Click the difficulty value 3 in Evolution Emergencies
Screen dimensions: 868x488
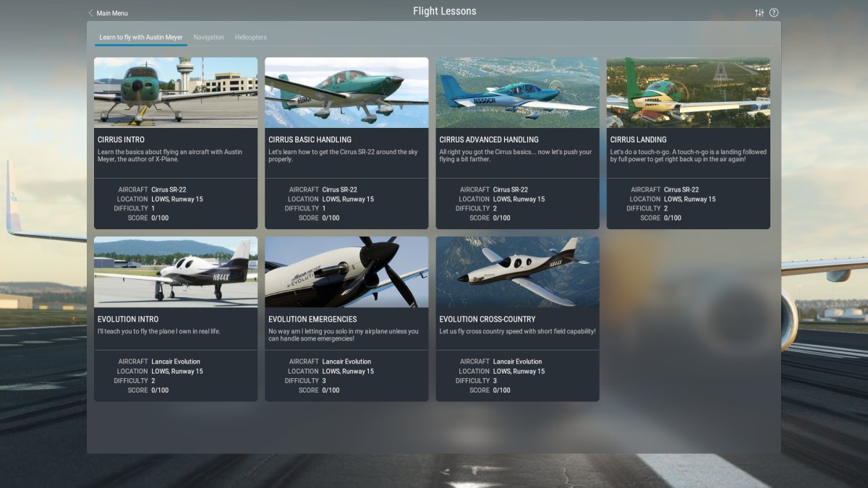324,380
